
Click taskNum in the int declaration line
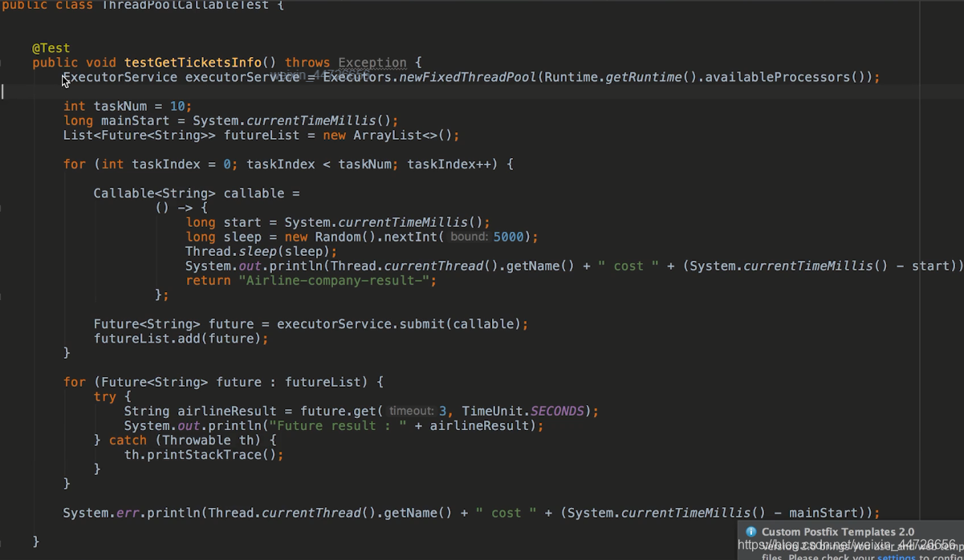(x=120, y=106)
